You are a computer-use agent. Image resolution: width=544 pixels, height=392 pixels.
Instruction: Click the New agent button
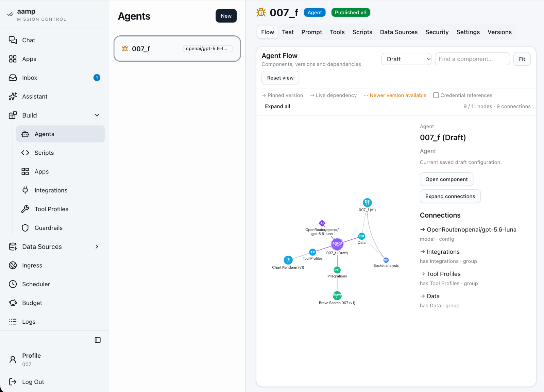pos(226,16)
